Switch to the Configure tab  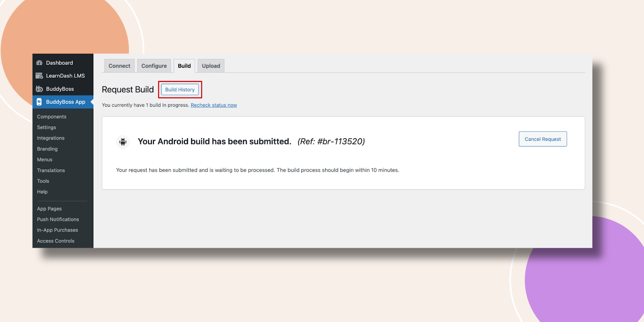pos(154,66)
